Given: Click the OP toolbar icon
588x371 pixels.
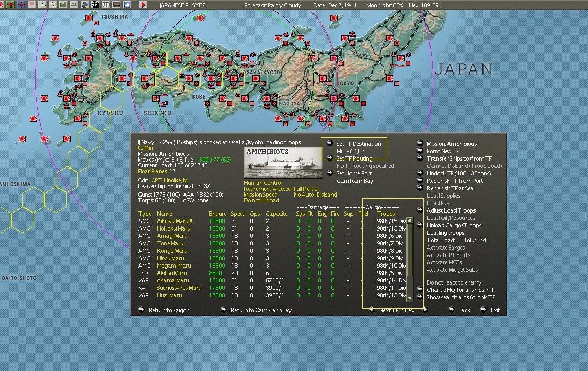Looking at the screenshot, I should tap(106, 5).
